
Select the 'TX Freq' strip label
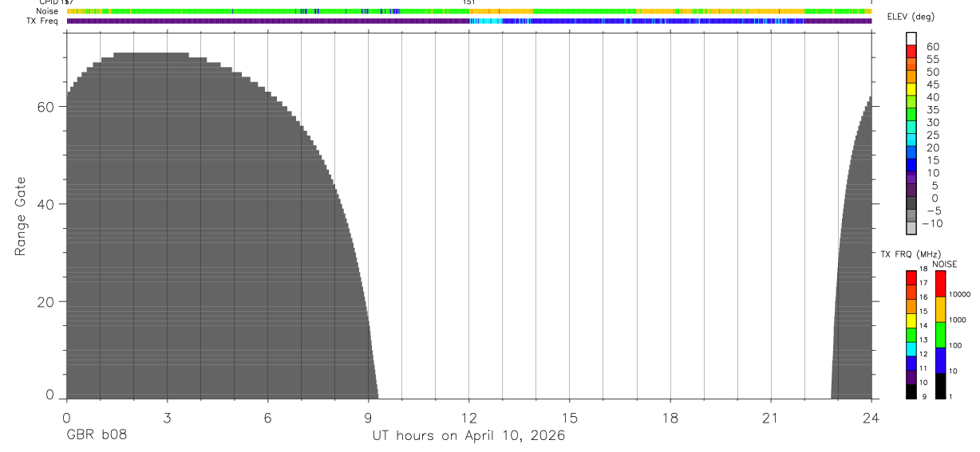[x=42, y=21]
